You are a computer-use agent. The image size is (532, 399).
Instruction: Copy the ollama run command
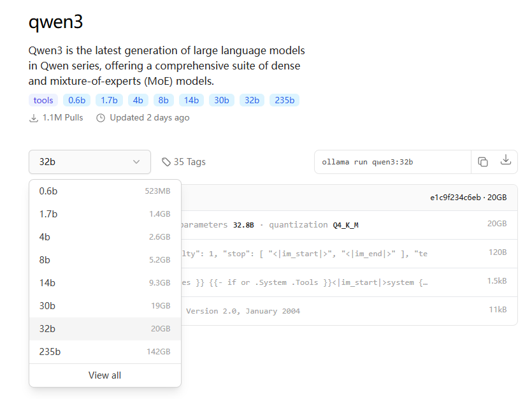[483, 162]
